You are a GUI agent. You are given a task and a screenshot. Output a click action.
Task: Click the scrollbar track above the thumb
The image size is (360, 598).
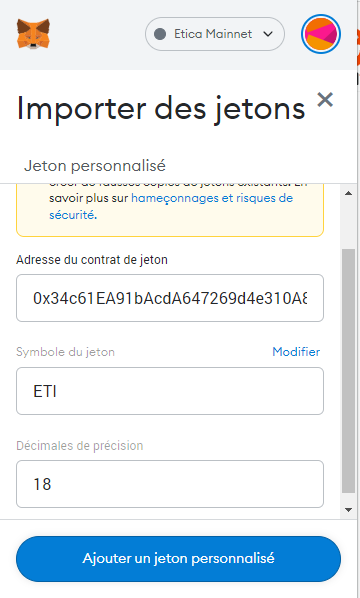(348, 224)
